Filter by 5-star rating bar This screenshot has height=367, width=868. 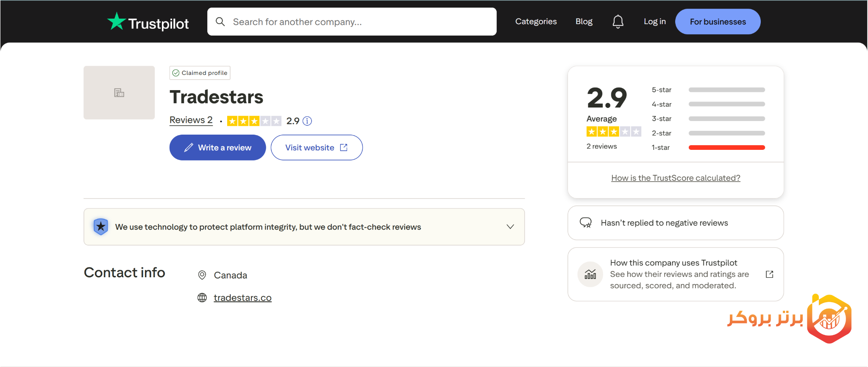click(x=726, y=90)
